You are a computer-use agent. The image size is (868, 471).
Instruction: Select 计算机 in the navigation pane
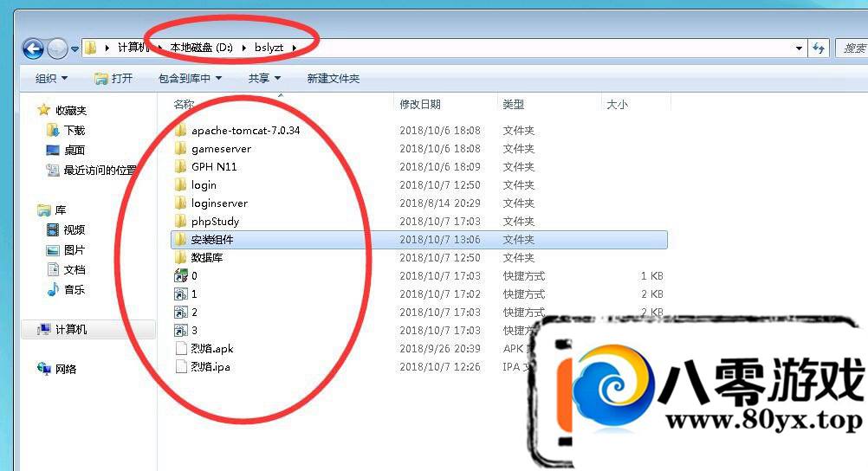(x=71, y=329)
